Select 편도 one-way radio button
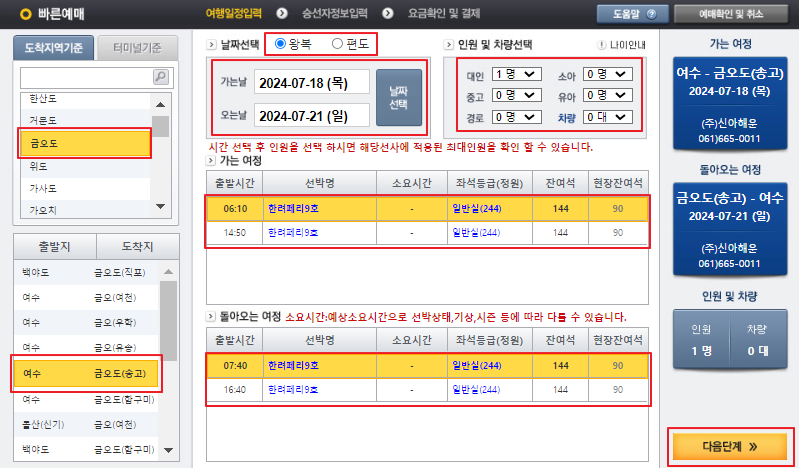This screenshot has height=468, width=799. click(x=337, y=44)
